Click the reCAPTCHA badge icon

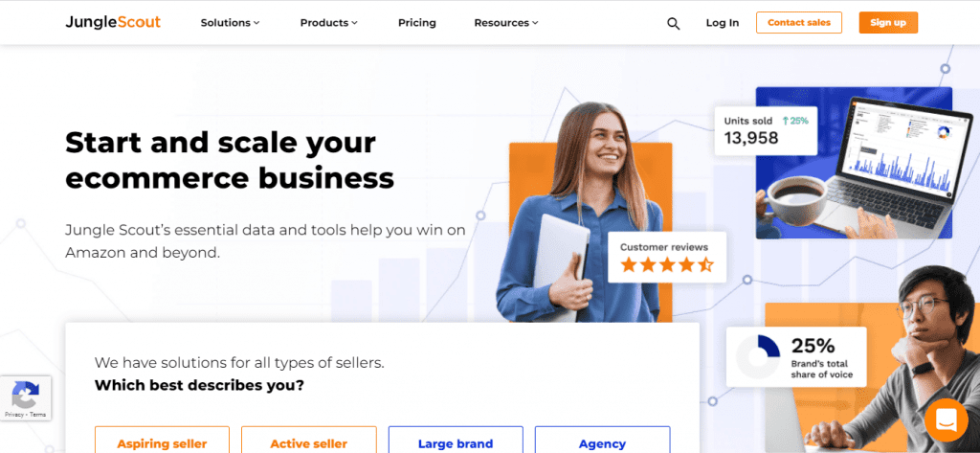25,395
